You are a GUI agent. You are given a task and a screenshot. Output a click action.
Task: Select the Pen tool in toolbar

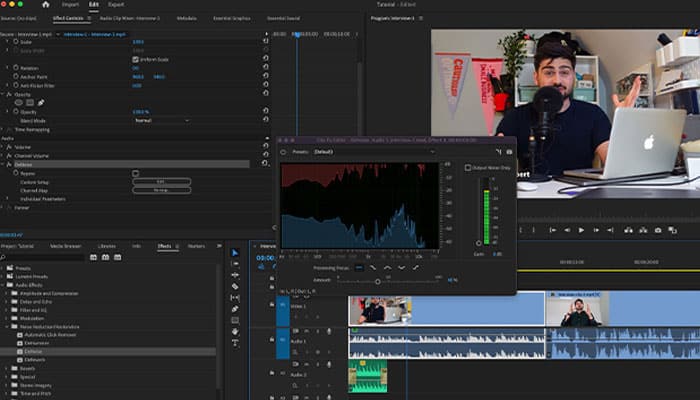(x=235, y=309)
